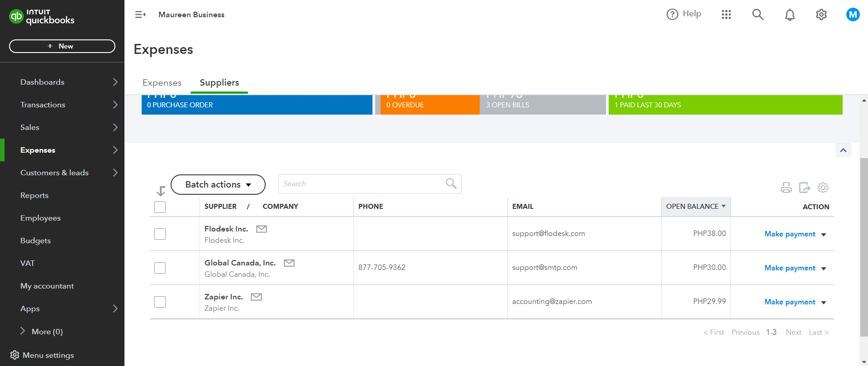This screenshot has height=366, width=868.
Task: Click the search magnifier in supplier search
Action: tap(451, 183)
